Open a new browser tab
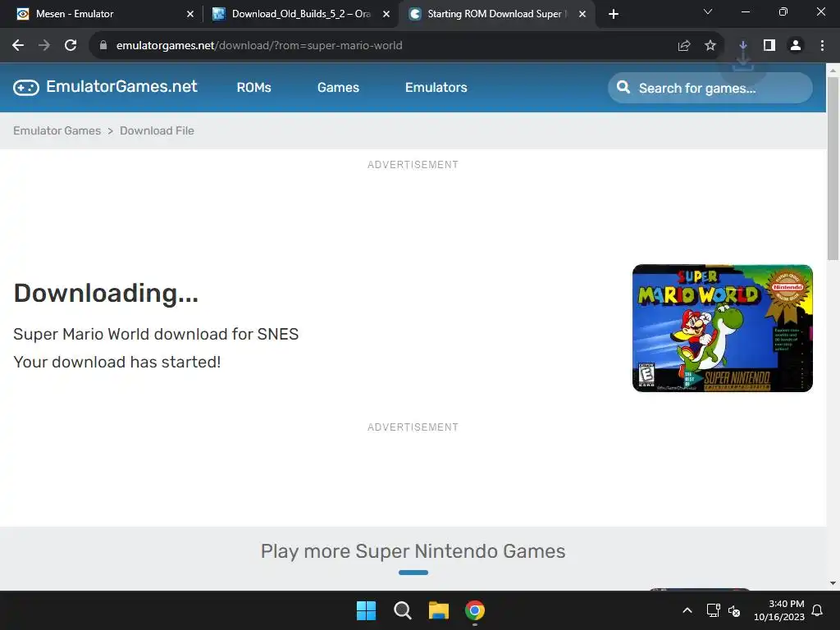840x630 pixels. (614, 14)
